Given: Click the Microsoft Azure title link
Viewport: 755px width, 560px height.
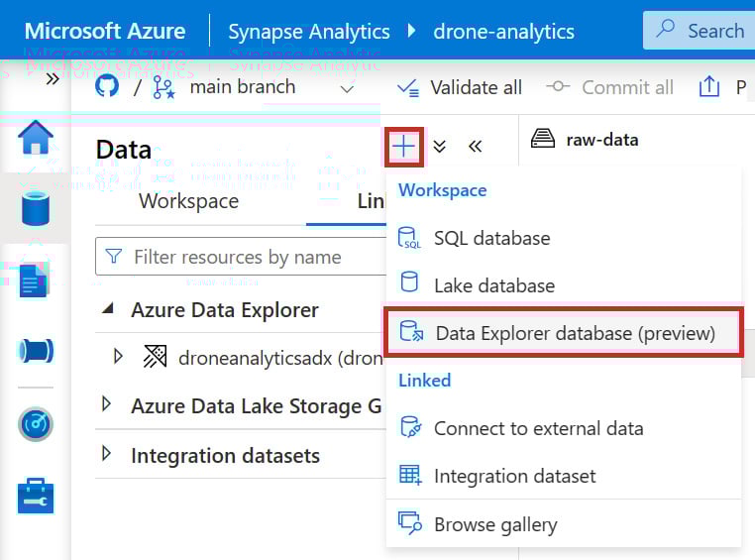Looking at the screenshot, I should click(x=105, y=31).
